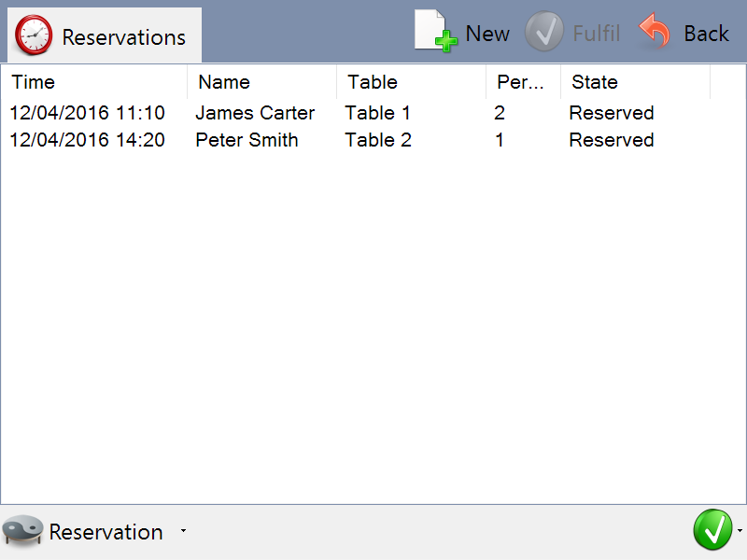Select the Peter Smith reservation row
This screenshot has height=560, width=747.
click(x=247, y=140)
